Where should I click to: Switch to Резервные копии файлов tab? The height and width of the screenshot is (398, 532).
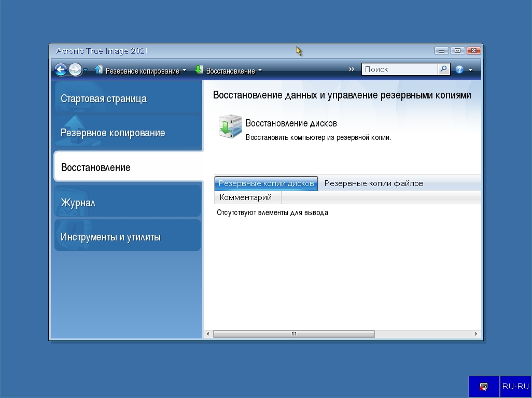[374, 183]
